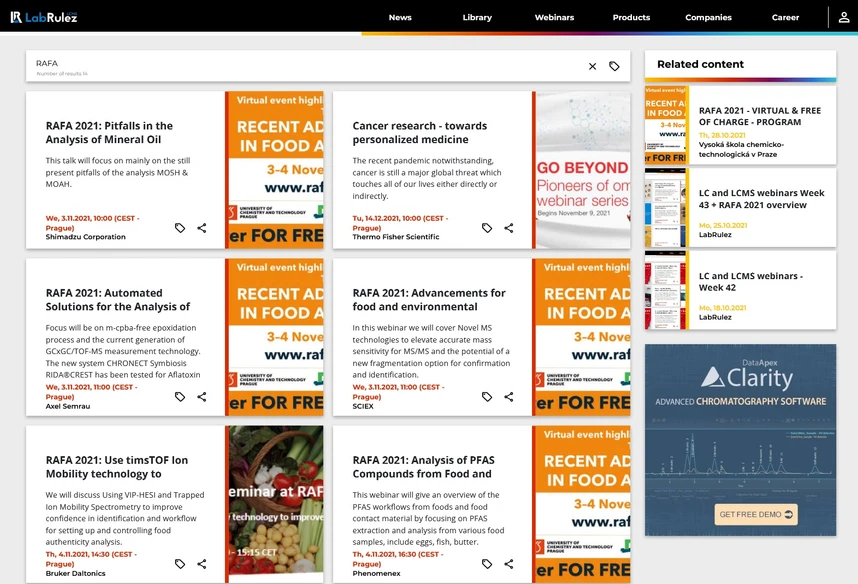The height and width of the screenshot is (584, 858).
Task: Open the user account icon
Action: 844,18
